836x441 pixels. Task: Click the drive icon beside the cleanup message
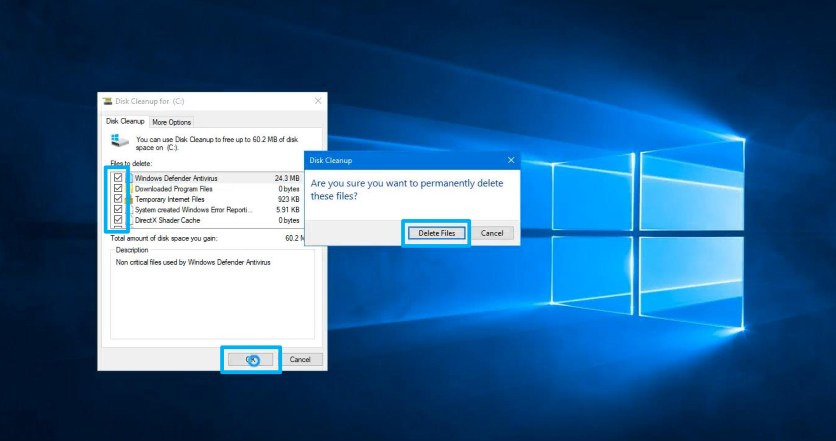click(120, 141)
